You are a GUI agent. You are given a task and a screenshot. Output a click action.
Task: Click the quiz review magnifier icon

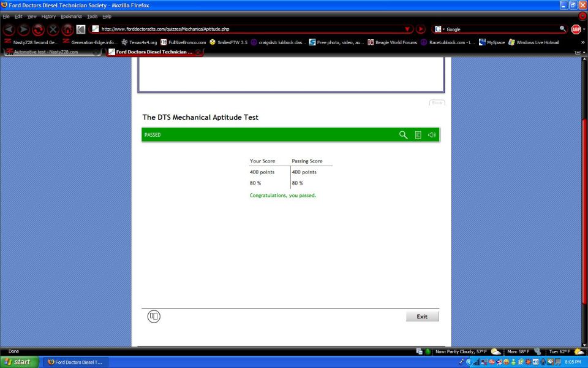pos(403,135)
